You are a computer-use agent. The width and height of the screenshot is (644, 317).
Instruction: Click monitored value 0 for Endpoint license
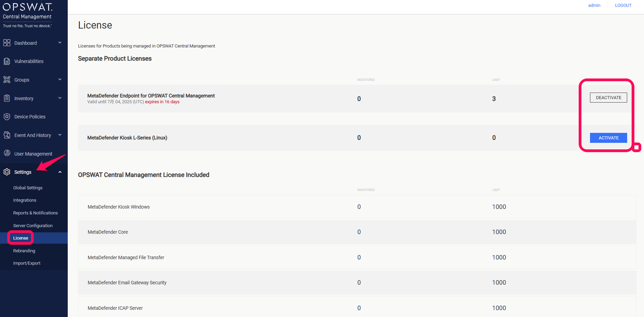tap(359, 99)
